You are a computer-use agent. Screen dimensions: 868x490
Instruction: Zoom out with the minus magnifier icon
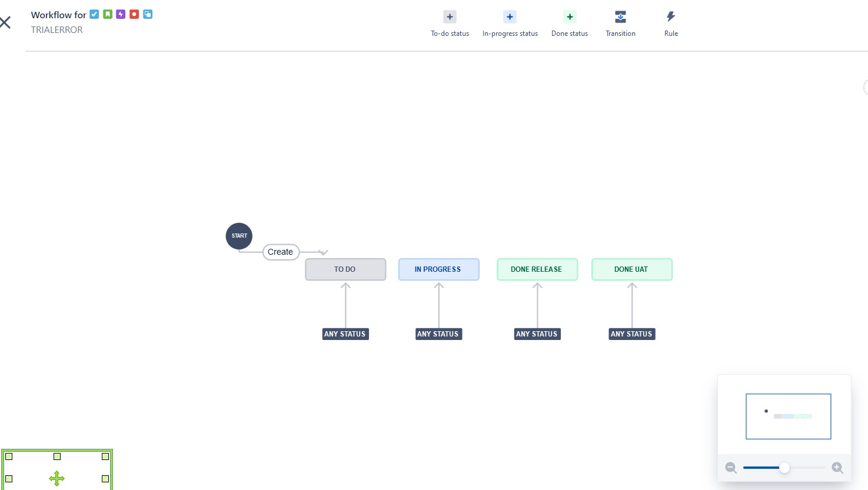point(731,468)
